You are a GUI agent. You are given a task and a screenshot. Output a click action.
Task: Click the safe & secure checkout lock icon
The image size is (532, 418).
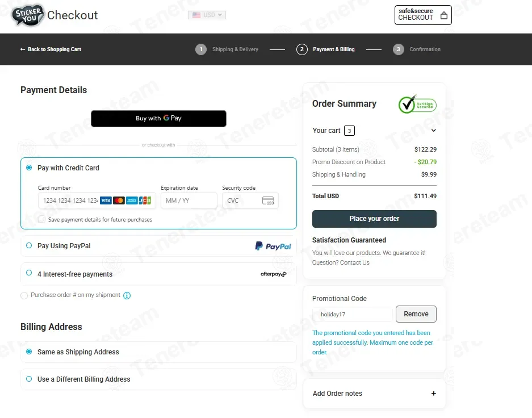point(444,16)
